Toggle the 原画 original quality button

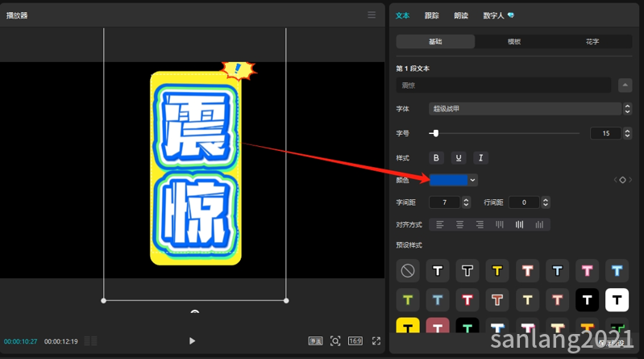pos(315,341)
